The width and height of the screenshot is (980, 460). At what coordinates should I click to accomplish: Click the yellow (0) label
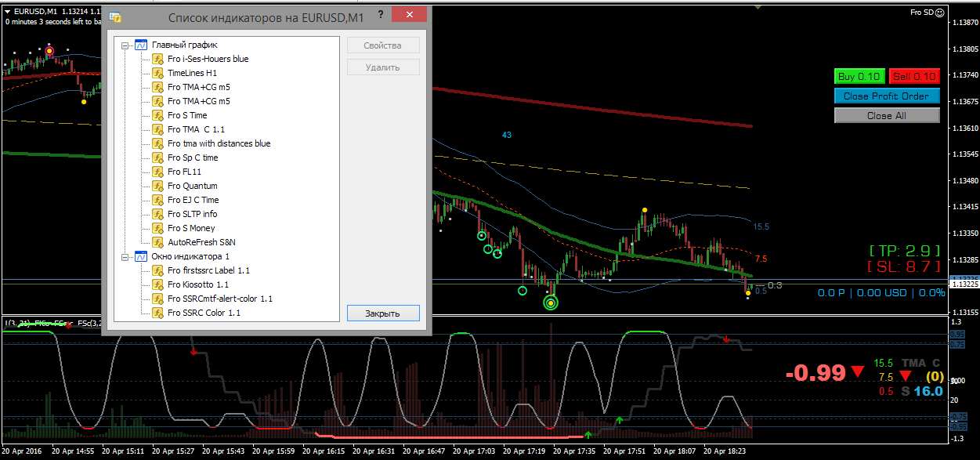click(935, 376)
